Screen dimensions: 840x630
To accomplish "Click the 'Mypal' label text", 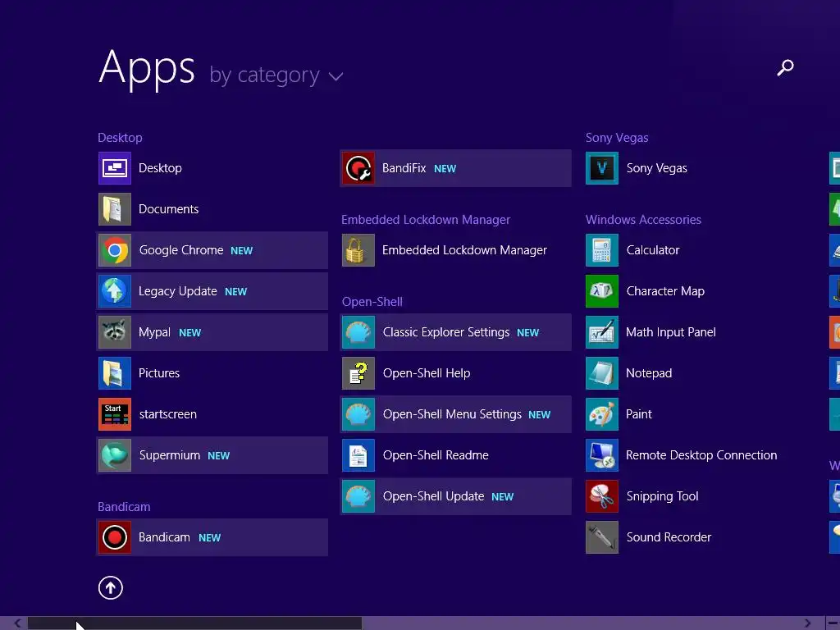I will click(x=154, y=333).
